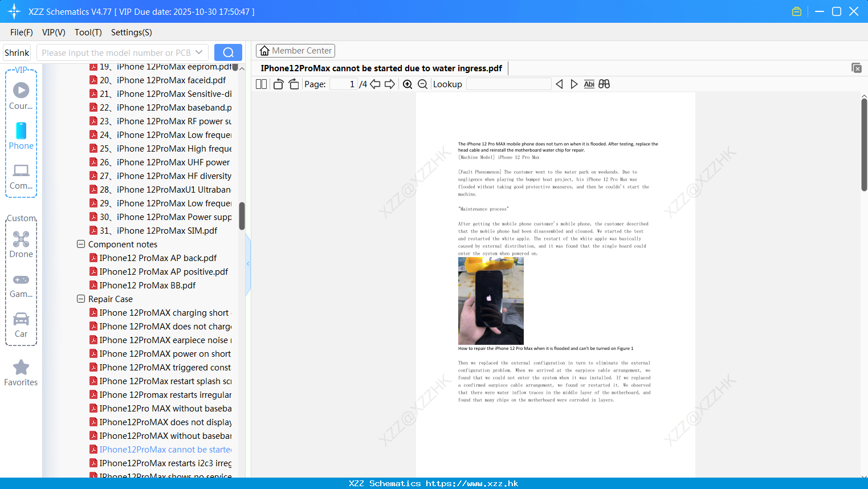
Task: Open the Car category
Action: click(x=21, y=325)
